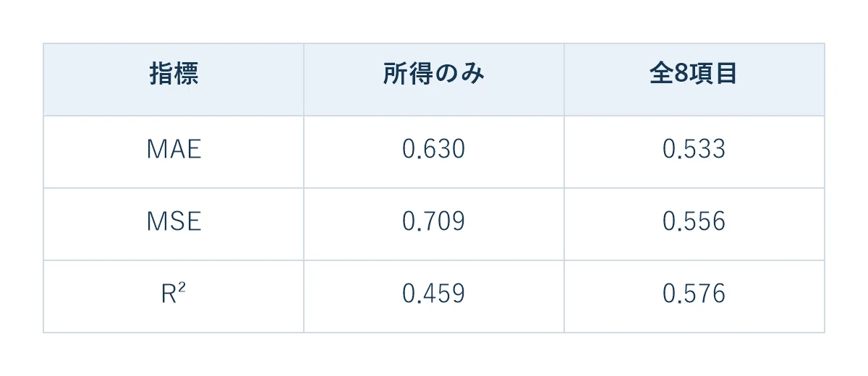The height and width of the screenshot is (376, 868).
Task: Select cell 0.556 under 全8項目
Action: pyautogui.click(x=694, y=224)
